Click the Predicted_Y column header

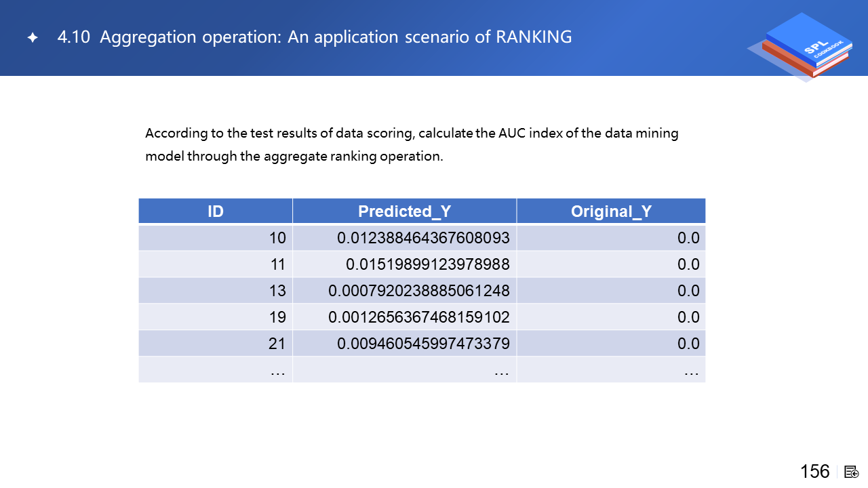pos(404,211)
